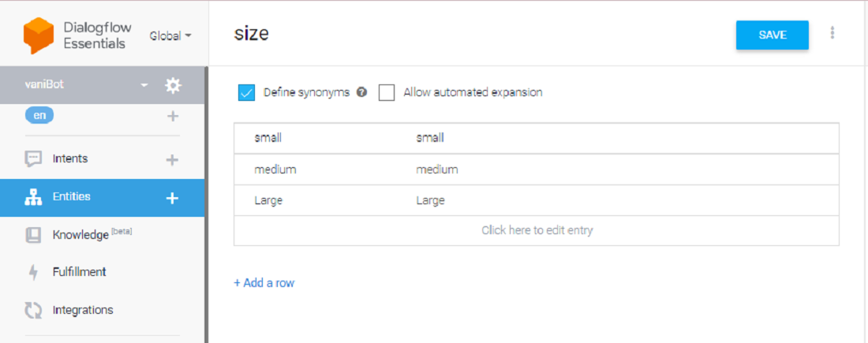Screen dimensions: 868x343
Task: Enable Allow automated expansion checkbox
Action: 387,93
